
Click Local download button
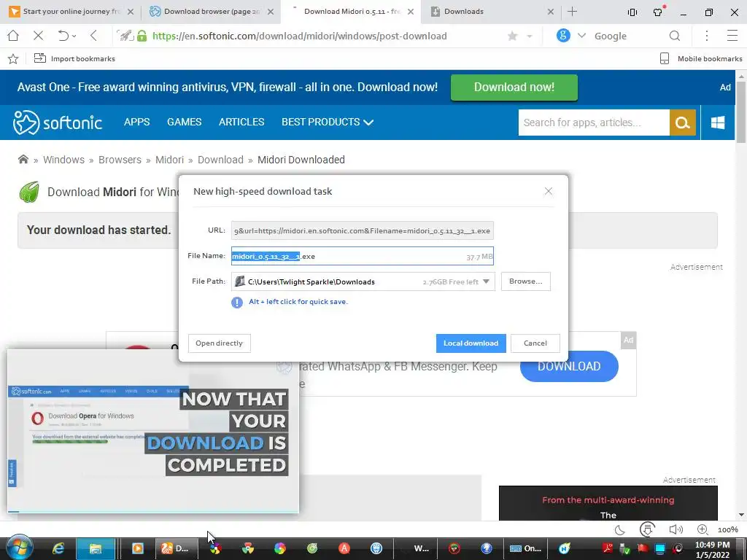tap(471, 343)
